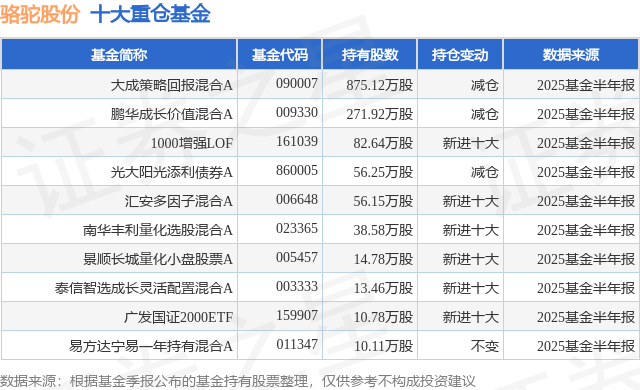The height and width of the screenshot is (390, 640).
Task: Select fund 鹏华成长价值混合A
Action: pos(171,114)
